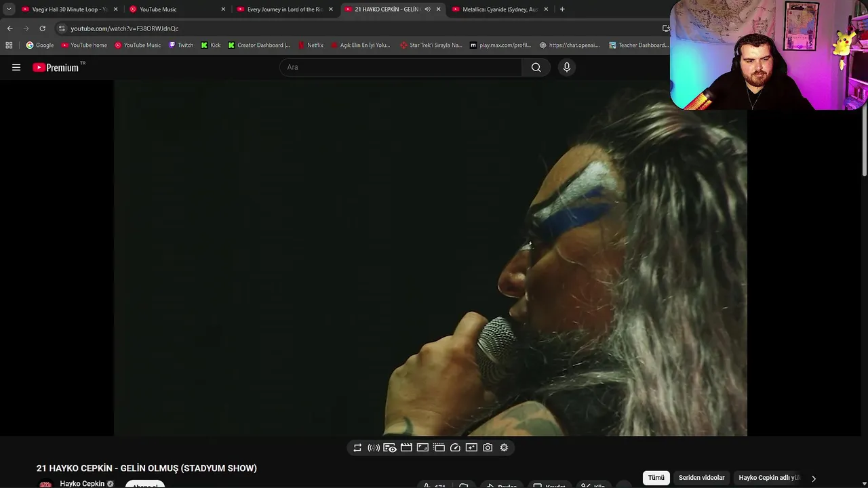Click the dashed-frame theater icon
Image resolution: width=868 pixels, height=488 pixels.
(x=439, y=447)
